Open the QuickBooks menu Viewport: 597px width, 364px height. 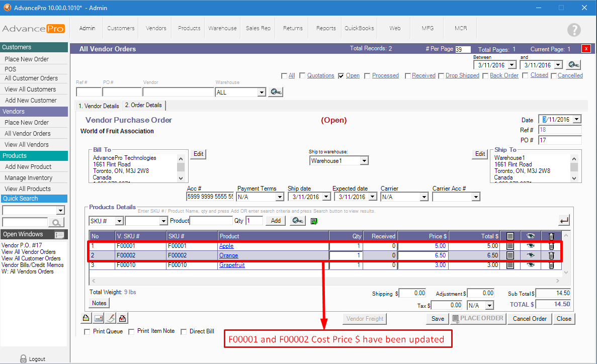coord(359,28)
